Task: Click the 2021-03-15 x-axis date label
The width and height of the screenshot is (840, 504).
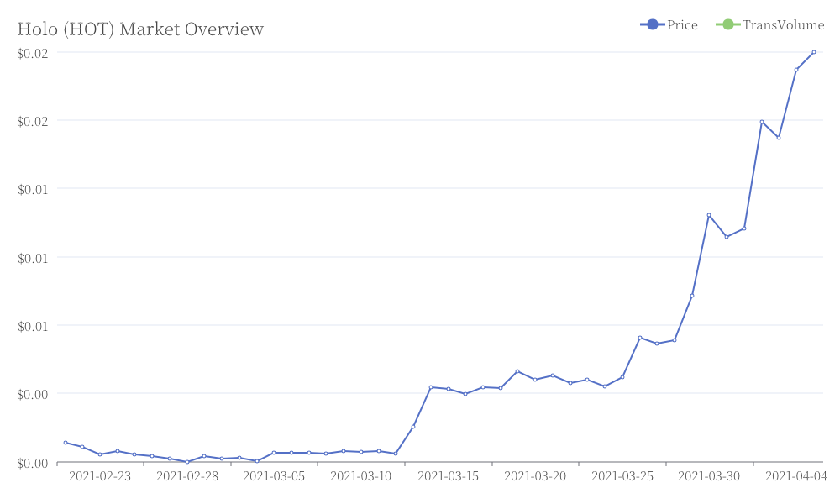Action: (x=448, y=476)
